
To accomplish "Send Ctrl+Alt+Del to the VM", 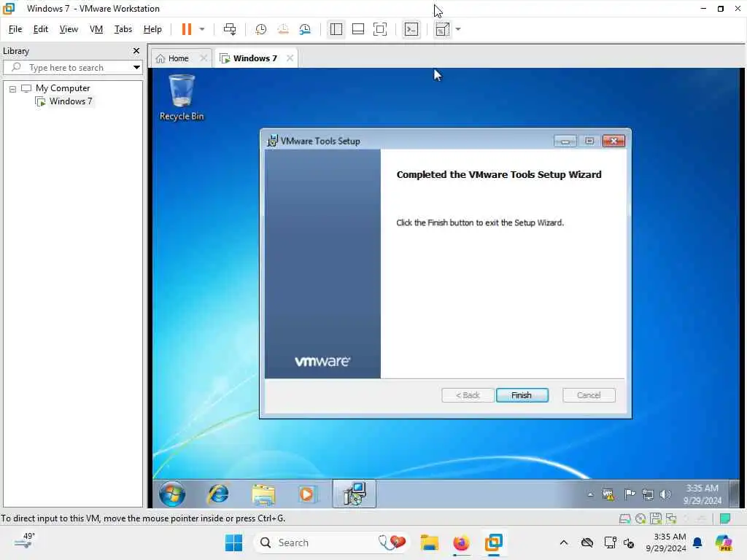I will [x=230, y=29].
